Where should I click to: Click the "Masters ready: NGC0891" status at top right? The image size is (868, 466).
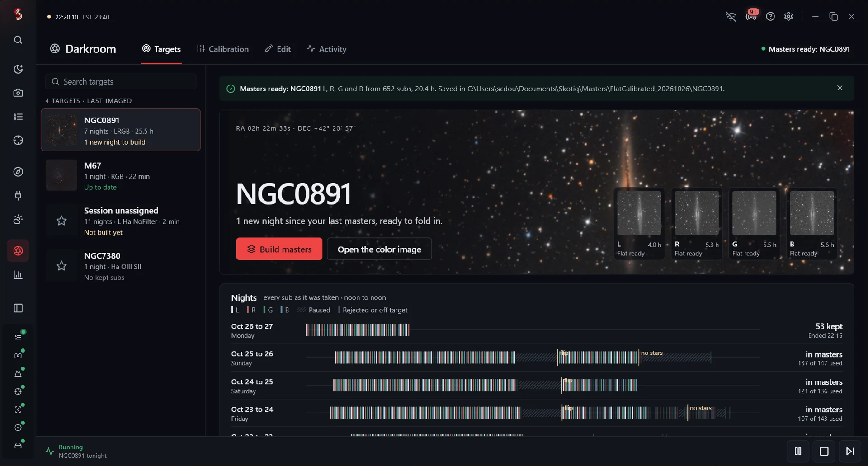pos(806,49)
